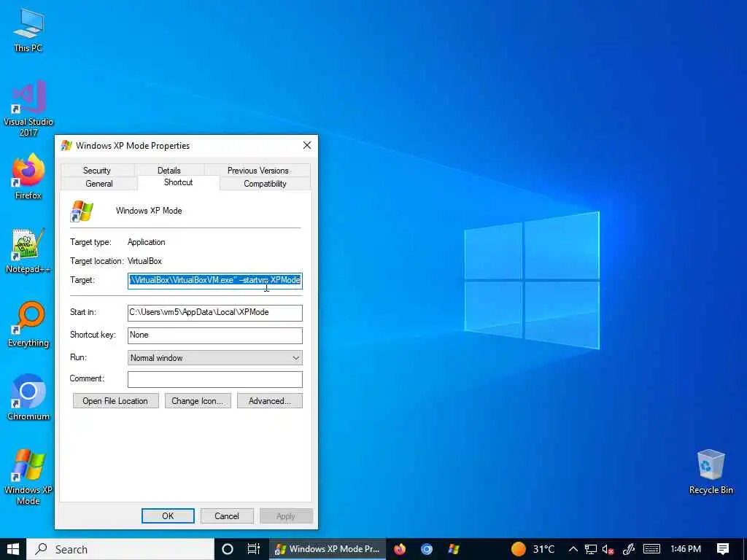Screen dimensions: 747x560
Task: Select the Notepad++ desktop shortcut
Action: [x=28, y=251]
